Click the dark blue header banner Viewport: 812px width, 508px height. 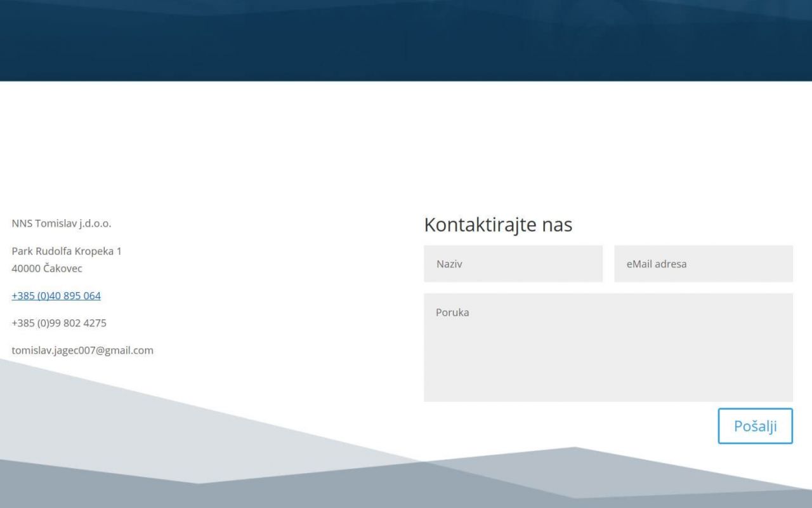click(406, 39)
